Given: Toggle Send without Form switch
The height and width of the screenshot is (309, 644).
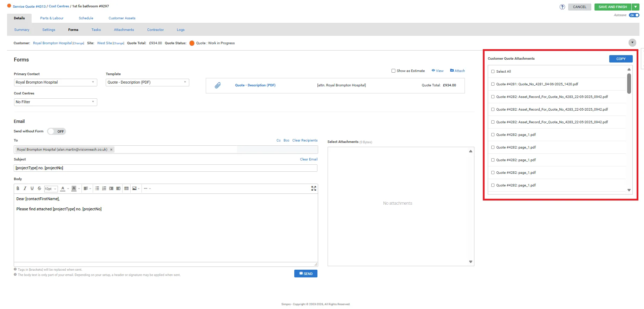Looking at the screenshot, I should tap(57, 131).
